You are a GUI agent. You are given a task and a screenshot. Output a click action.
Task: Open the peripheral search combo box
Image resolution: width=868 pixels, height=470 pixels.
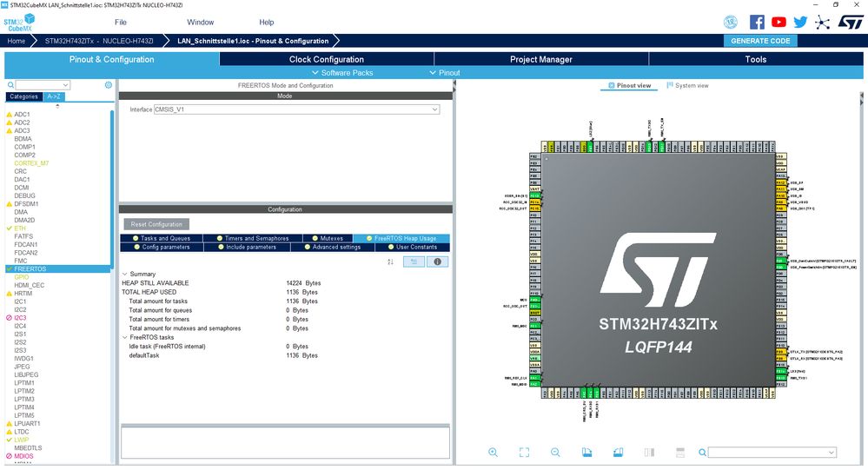click(43, 84)
